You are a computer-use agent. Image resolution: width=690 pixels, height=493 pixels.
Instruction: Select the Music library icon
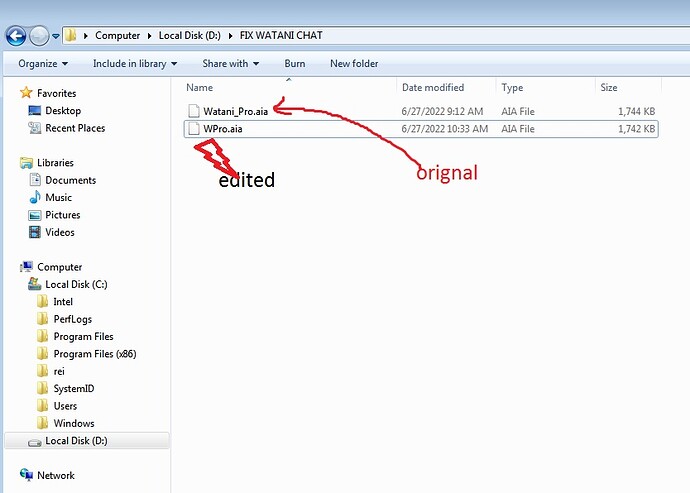(35, 198)
